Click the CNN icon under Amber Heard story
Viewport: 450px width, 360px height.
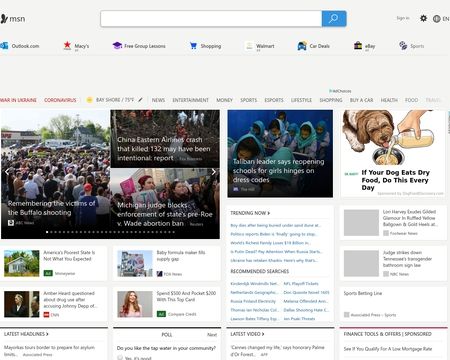tap(46, 314)
